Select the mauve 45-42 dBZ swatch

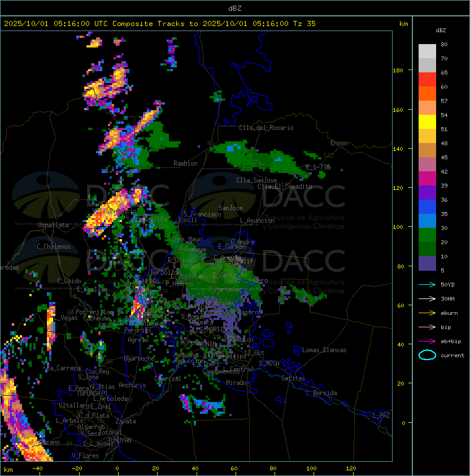point(427,165)
